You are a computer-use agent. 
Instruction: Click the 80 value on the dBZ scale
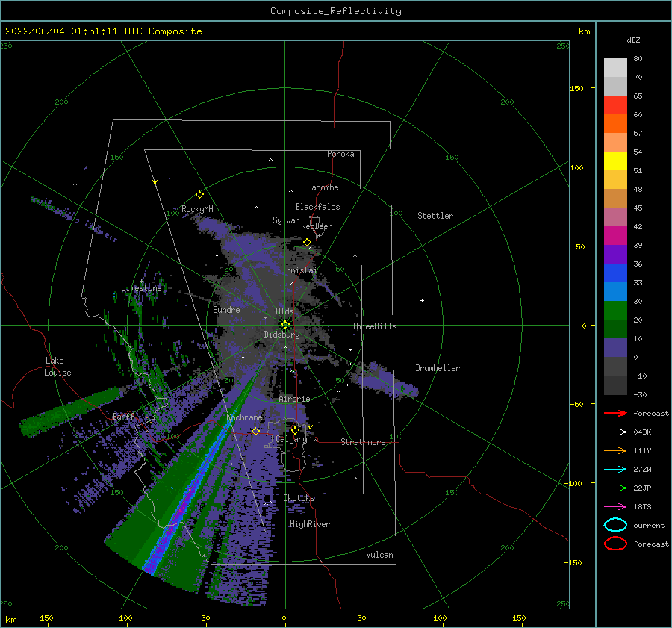point(638,59)
